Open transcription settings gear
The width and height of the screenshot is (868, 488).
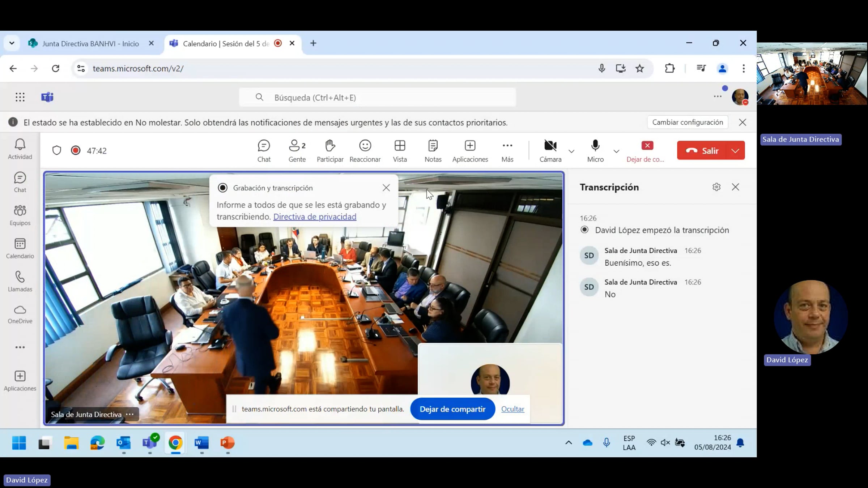716,187
